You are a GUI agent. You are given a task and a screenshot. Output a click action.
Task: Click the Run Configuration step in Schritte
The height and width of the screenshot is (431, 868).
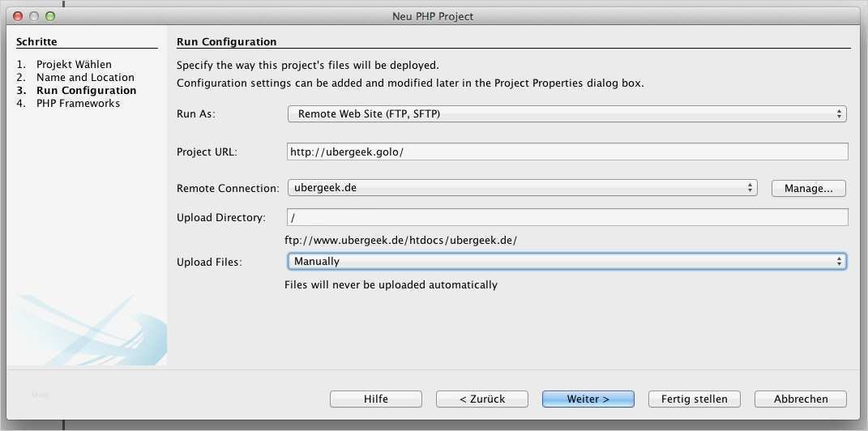pyautogui.click(x=86, y=90)
